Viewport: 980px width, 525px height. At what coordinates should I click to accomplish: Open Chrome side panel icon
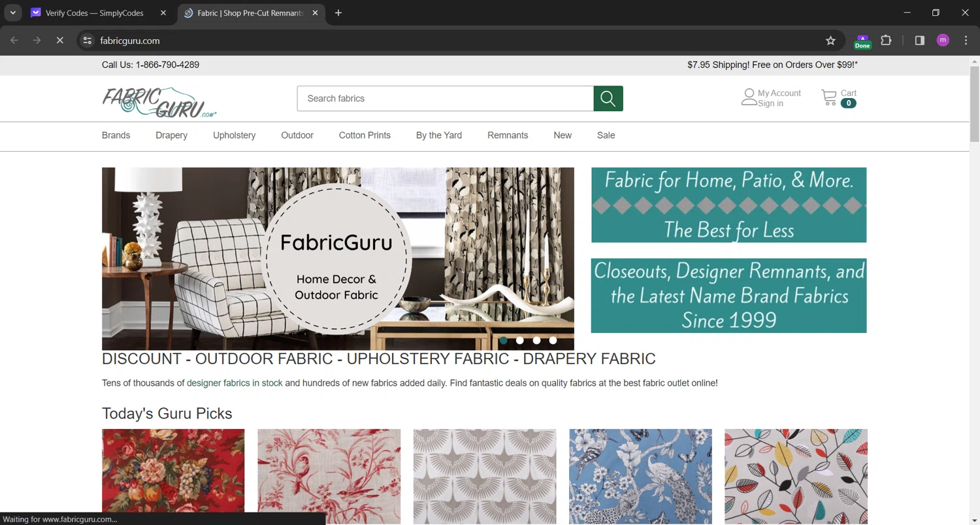click(x=920, y=41)
